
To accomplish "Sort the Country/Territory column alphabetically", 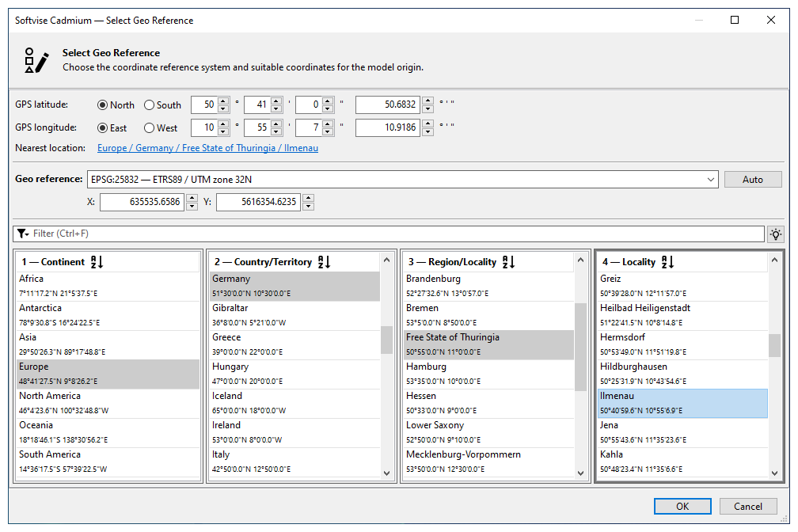I will pos(325,262).
